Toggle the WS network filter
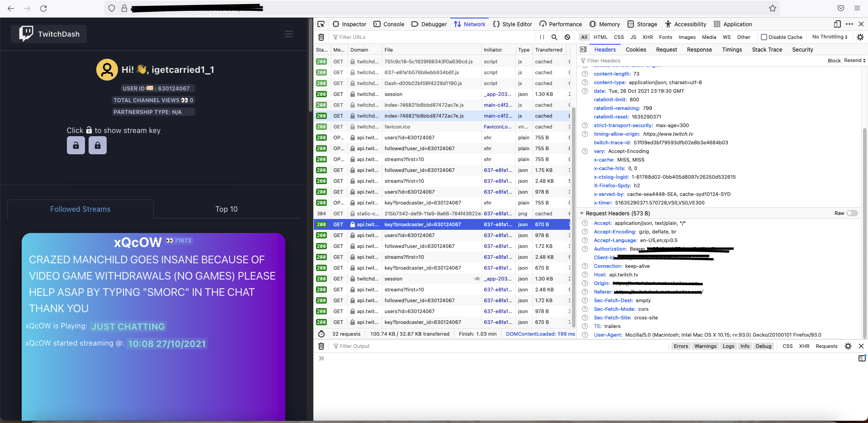The width and height of the screenshot is (868, 423). 726,37
